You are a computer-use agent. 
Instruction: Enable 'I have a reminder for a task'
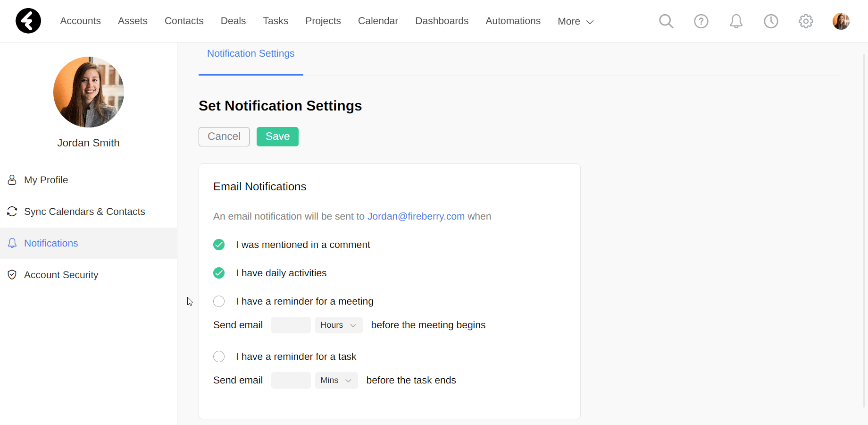point(219,357)
